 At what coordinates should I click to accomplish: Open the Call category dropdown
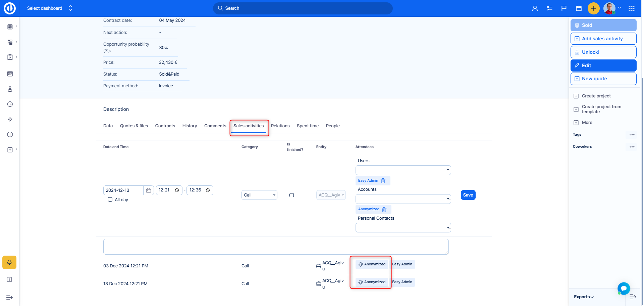[259, 195]
